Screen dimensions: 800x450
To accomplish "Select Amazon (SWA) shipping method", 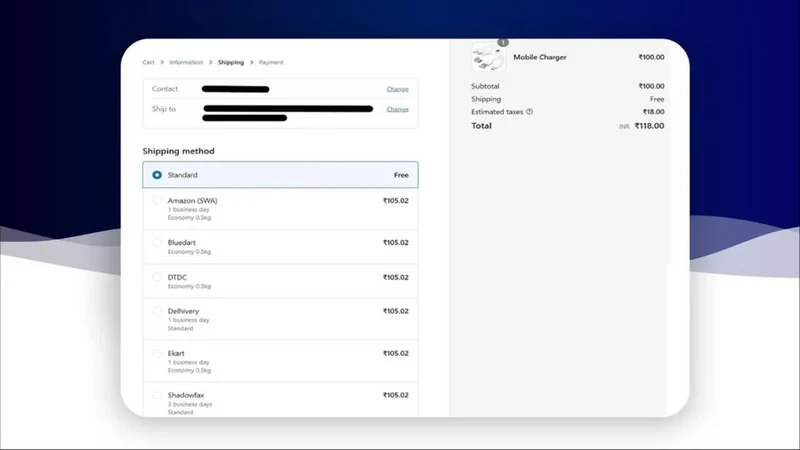I will pyautogui.click(x=280, y=209).
